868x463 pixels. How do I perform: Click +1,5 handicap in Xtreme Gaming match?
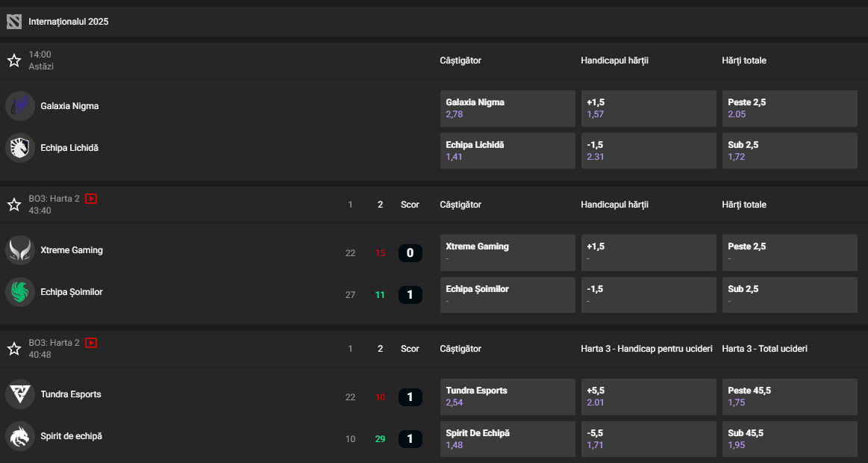(649, 252)
